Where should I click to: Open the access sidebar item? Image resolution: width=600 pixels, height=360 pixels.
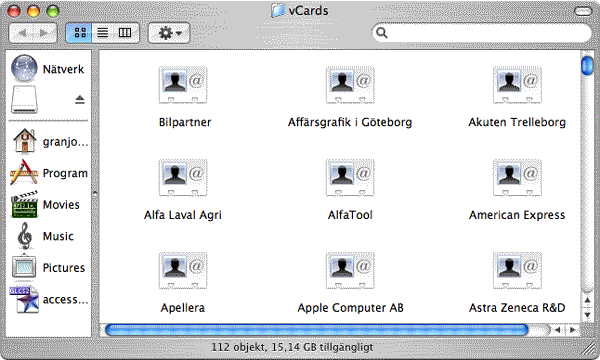(49, 299)
